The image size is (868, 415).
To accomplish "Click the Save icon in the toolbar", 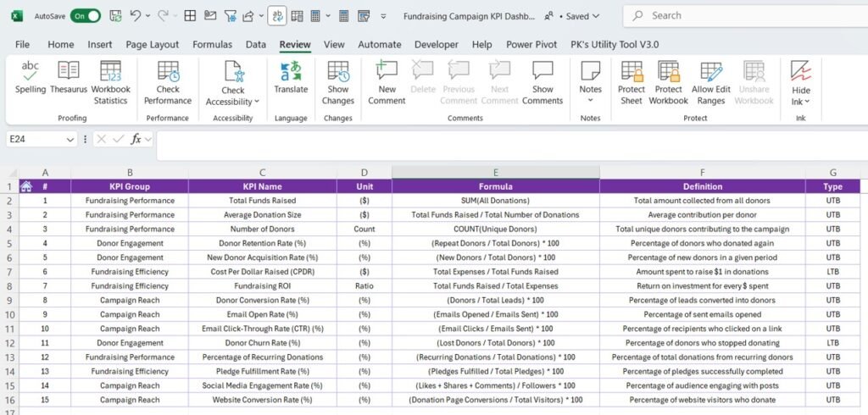I will (x=115, y=16).
